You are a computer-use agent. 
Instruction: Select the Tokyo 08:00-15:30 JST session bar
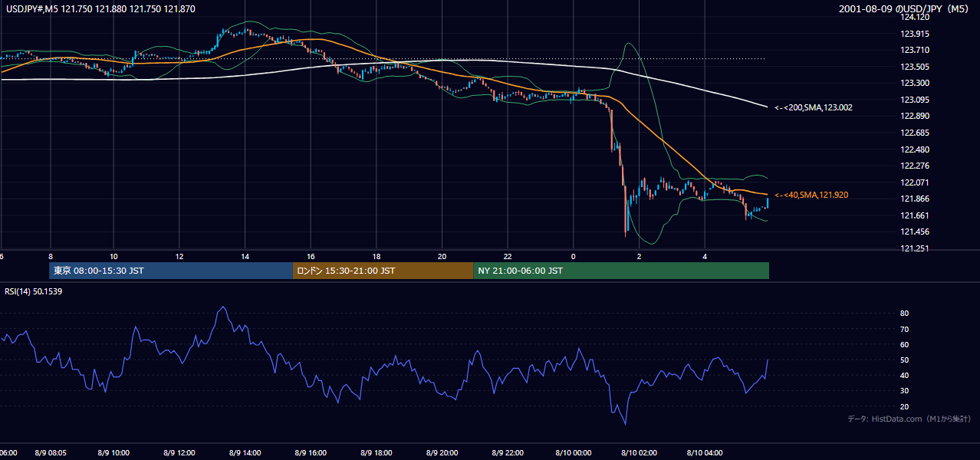pos(171,271)
